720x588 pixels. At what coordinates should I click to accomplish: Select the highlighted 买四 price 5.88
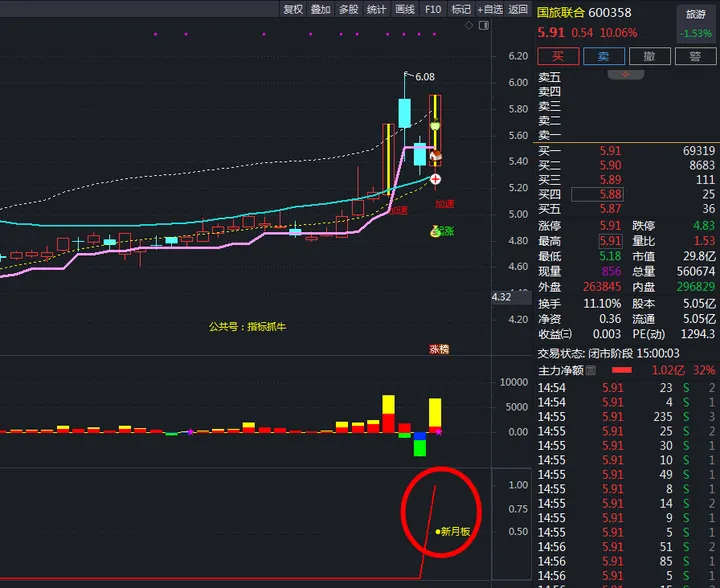click(x=597, y=194)
